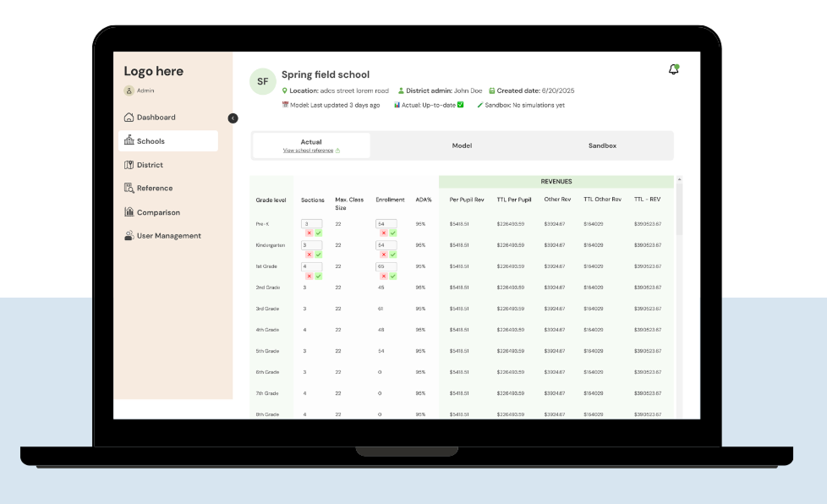
Task: Collapse the sidebar with the arrow button
Action: (233, 118)
